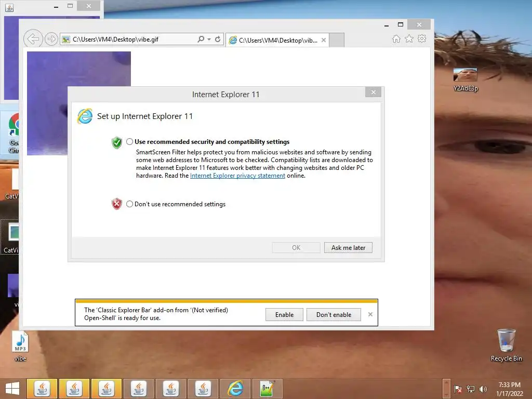
Task: Maximize the background Java window
Action: tap(70, 6)
